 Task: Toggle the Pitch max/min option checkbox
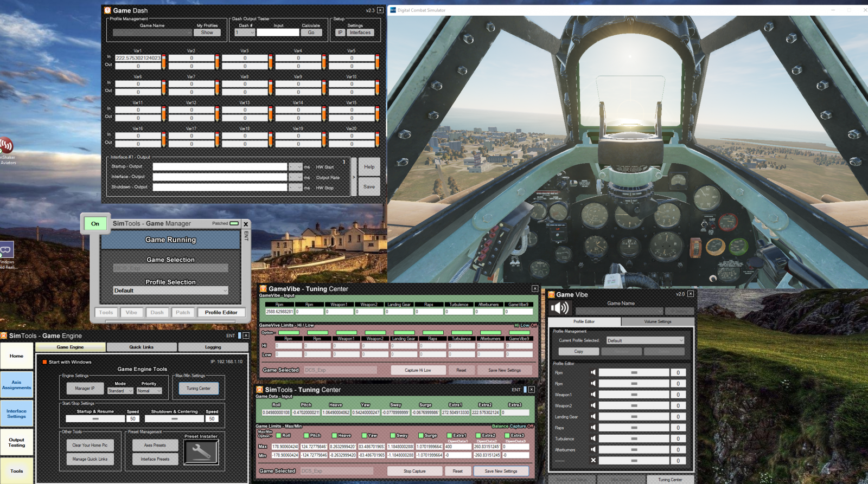point(306,435)
